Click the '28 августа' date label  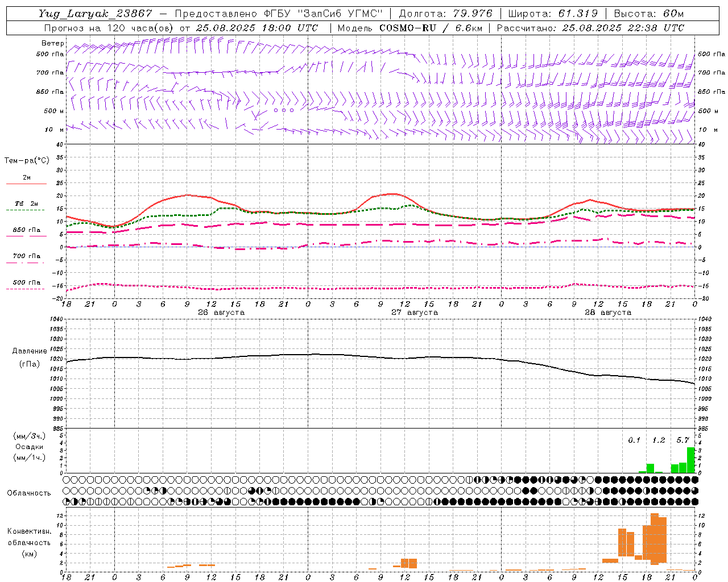tap(608, 313)
